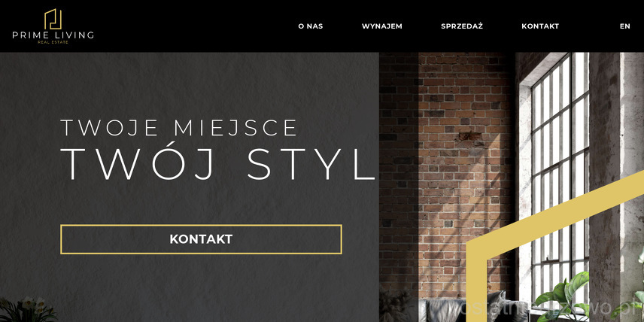This screenshot has height=322, width=644.
Task: Click the gold-outlined KONTAKT button
Action: (202, 239)
